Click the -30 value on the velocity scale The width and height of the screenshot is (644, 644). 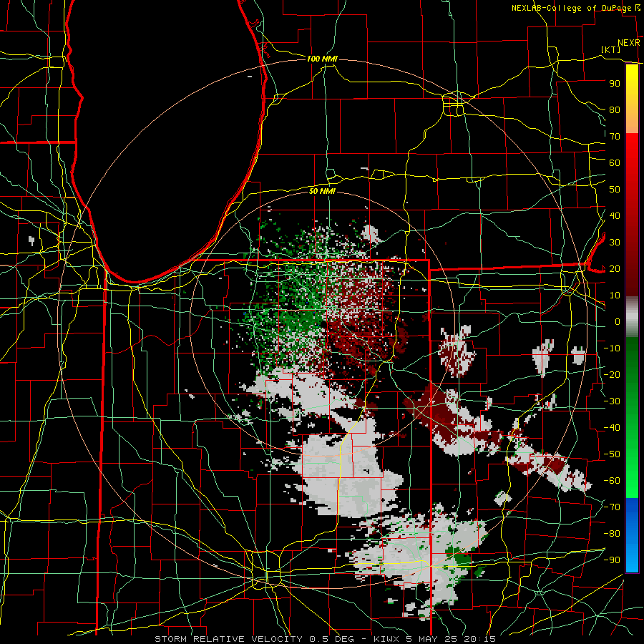(612, 401)
